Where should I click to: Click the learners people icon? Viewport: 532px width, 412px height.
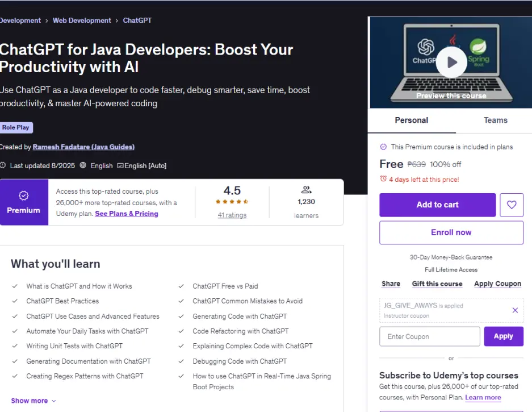pyautogui.click(x=306, y=190)
